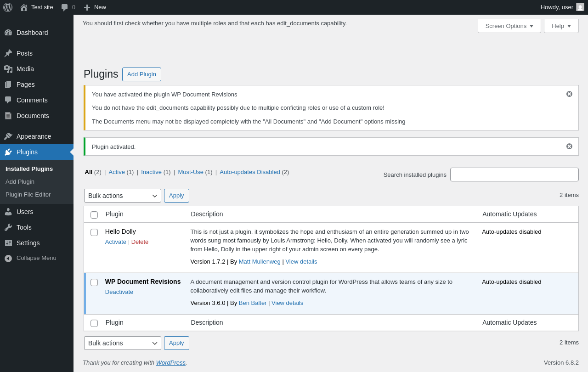Delete the Hello Dolly plugin
The image size is (588, 372).
tap(140, 242)
